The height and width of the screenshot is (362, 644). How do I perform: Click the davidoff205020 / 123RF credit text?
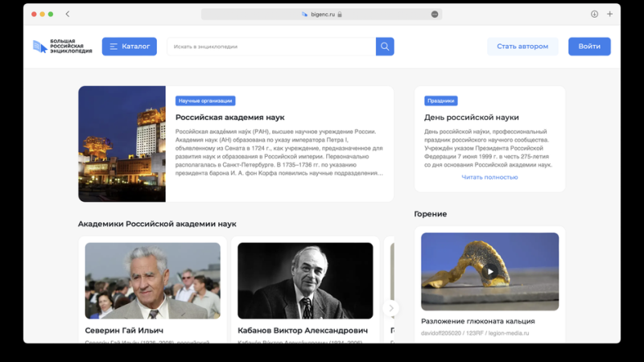click(475, 333)
